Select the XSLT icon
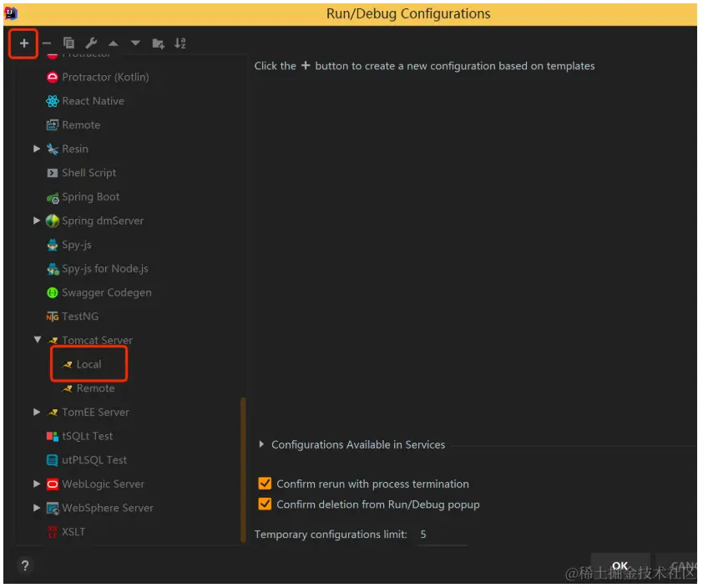This screenshot has width=703, height=588. point(53,532)
